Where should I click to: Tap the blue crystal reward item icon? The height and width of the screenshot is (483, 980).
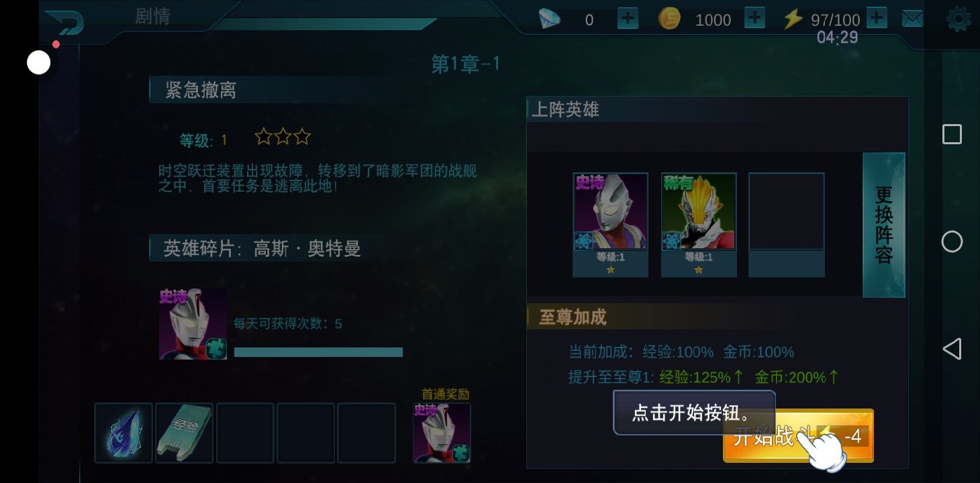pyautogui.click(x=124, y=433)
